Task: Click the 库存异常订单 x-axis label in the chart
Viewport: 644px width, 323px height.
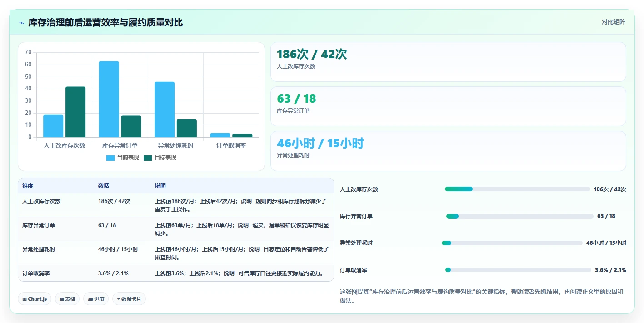Action: 120,145
